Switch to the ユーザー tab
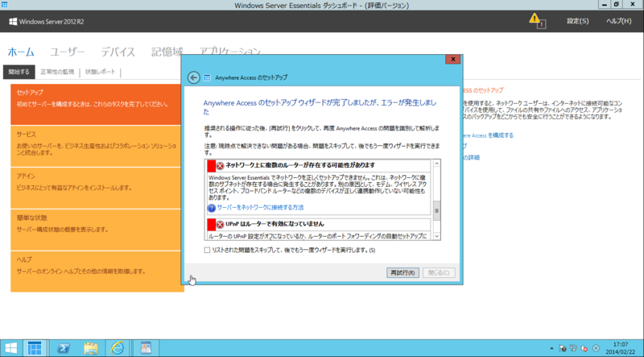 (68, 52)
